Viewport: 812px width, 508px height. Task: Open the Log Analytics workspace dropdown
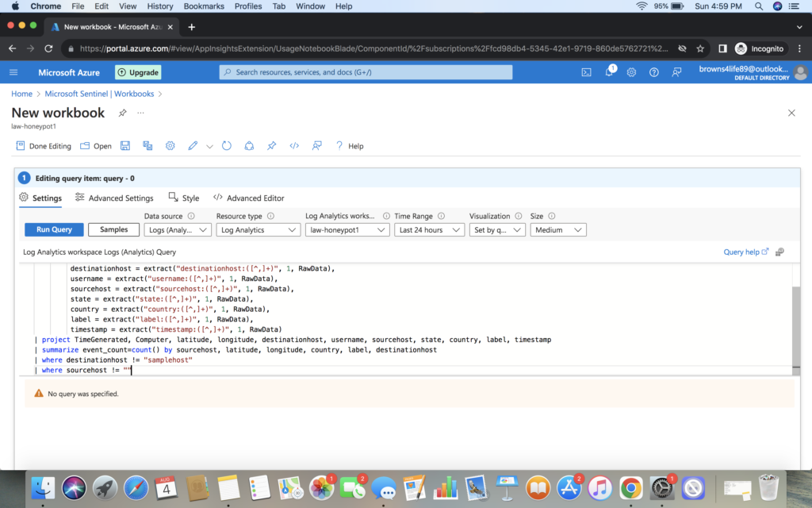pyautogui.click(x=347, y=229)
